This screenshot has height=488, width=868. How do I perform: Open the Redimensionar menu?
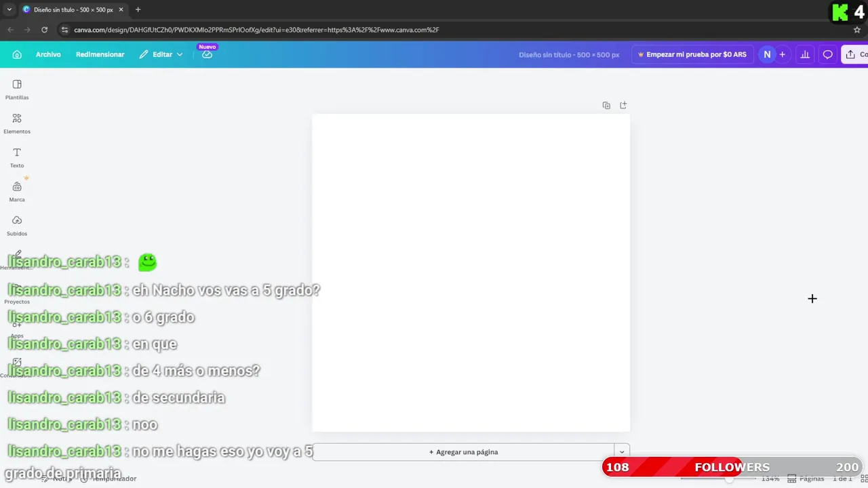click(x=100, y=54)
